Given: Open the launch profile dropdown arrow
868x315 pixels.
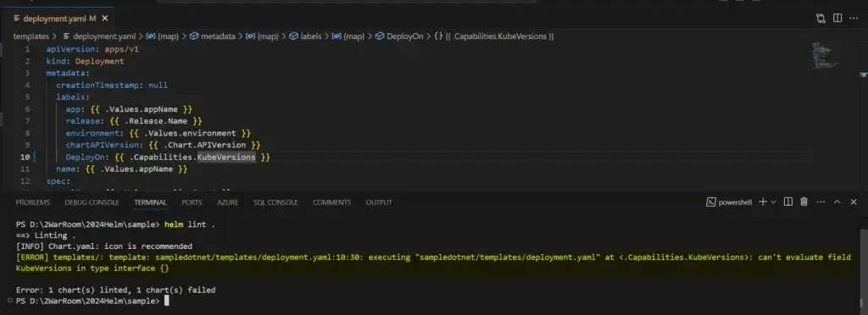Looking at the screenshot, I should point(773,202).
